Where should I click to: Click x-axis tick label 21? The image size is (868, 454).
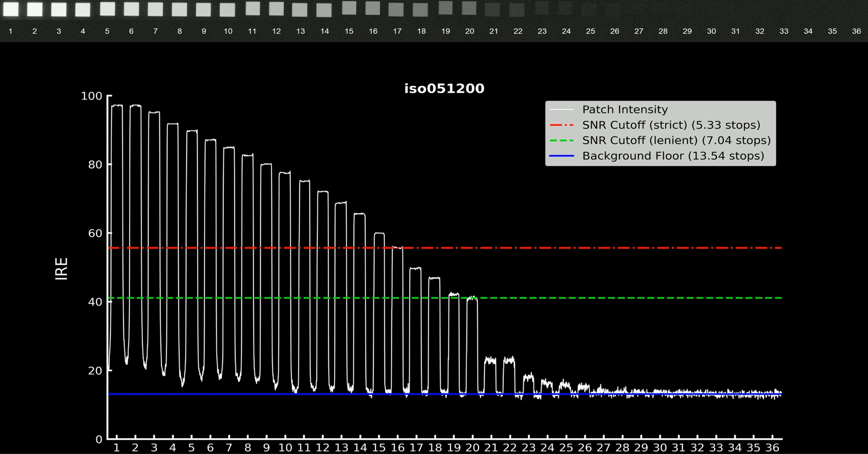(x=491, y=448)
